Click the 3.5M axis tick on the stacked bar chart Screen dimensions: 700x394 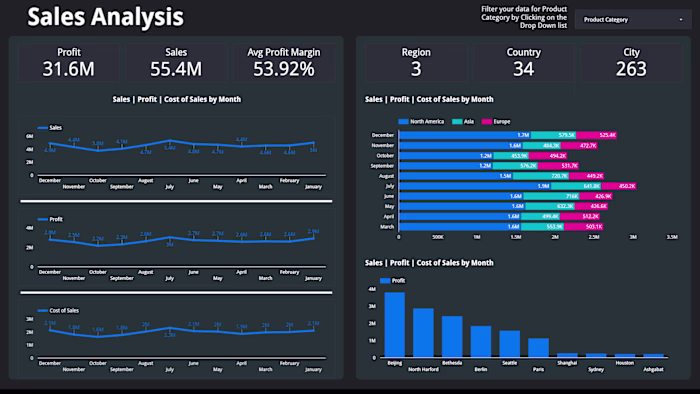click(672, 237)
